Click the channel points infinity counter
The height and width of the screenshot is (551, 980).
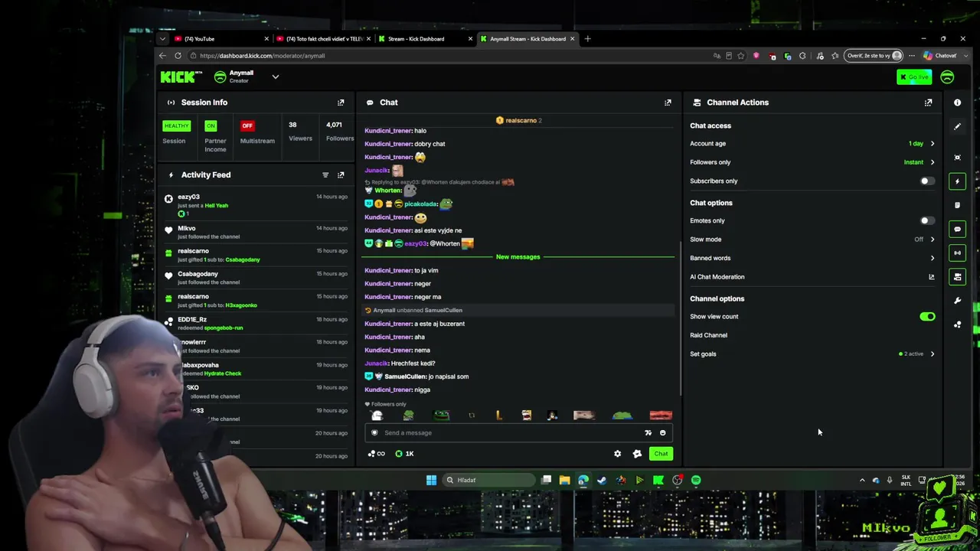[x=376, y=454]
